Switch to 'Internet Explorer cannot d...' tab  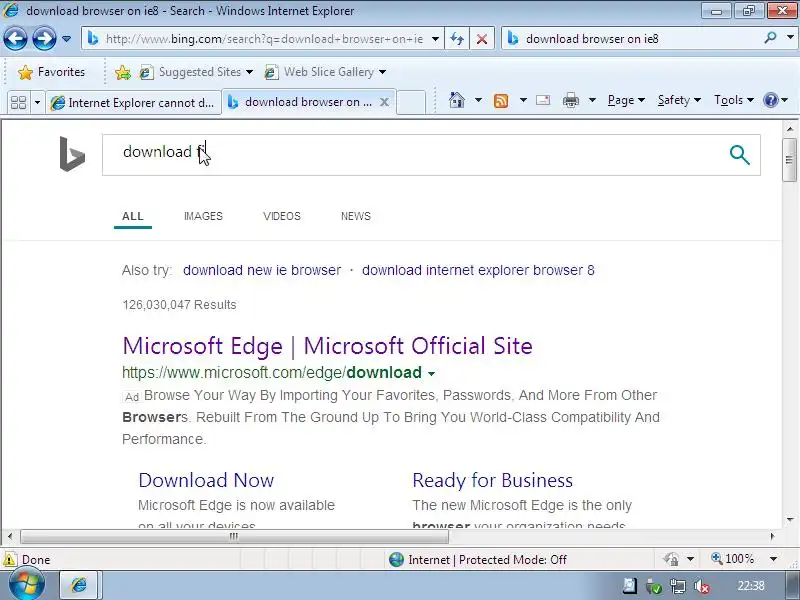[x=133, y=103]
